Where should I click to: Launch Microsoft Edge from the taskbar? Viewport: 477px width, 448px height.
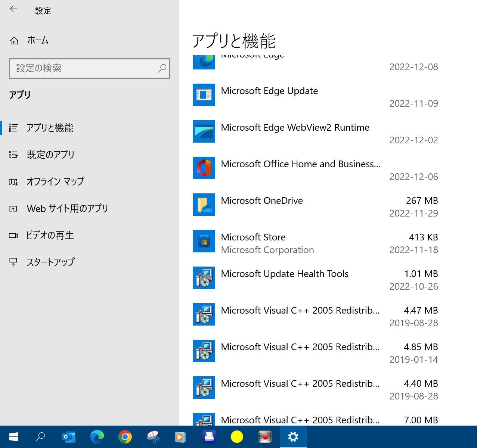pos(97,437)
